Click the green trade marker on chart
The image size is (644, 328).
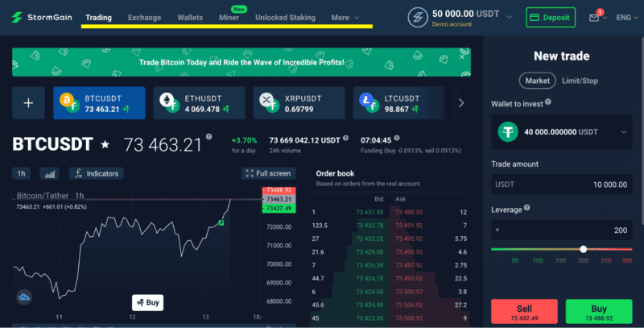click(x=221, y=222)
